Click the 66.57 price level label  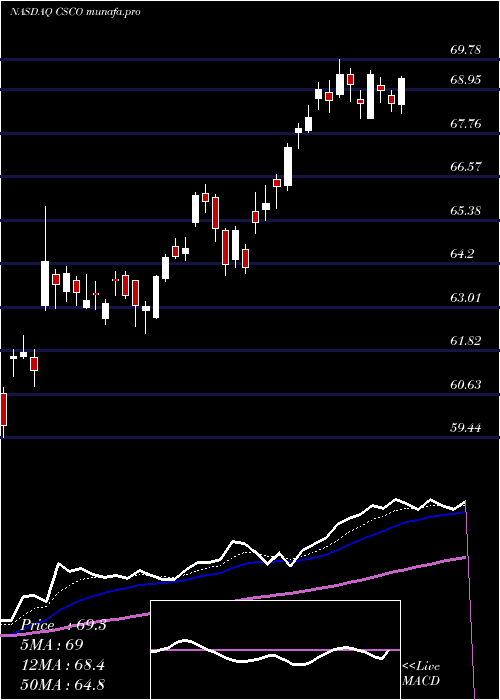(x=465, y=167)
